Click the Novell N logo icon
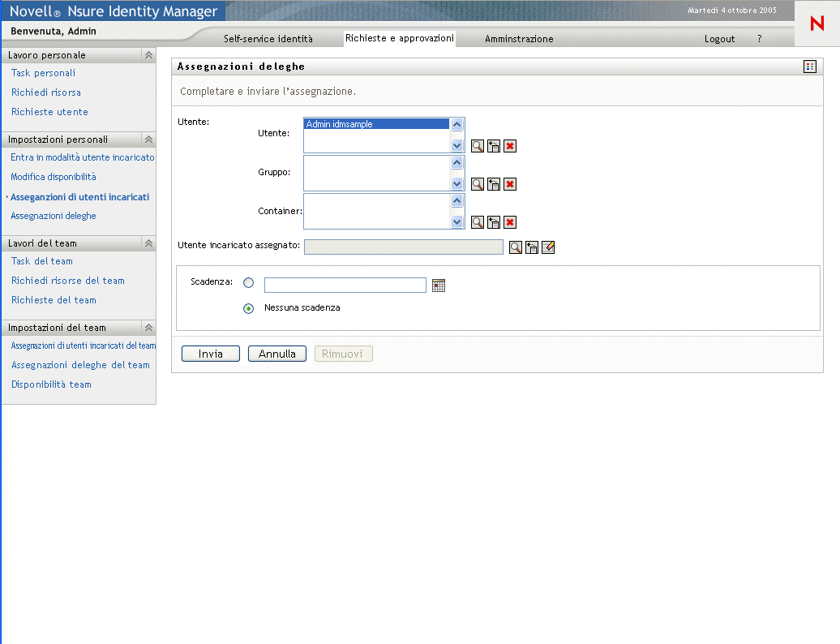 tap(816, 24)
